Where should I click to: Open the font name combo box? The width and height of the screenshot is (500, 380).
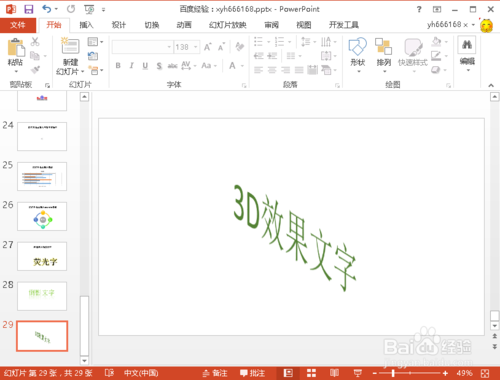143,47
